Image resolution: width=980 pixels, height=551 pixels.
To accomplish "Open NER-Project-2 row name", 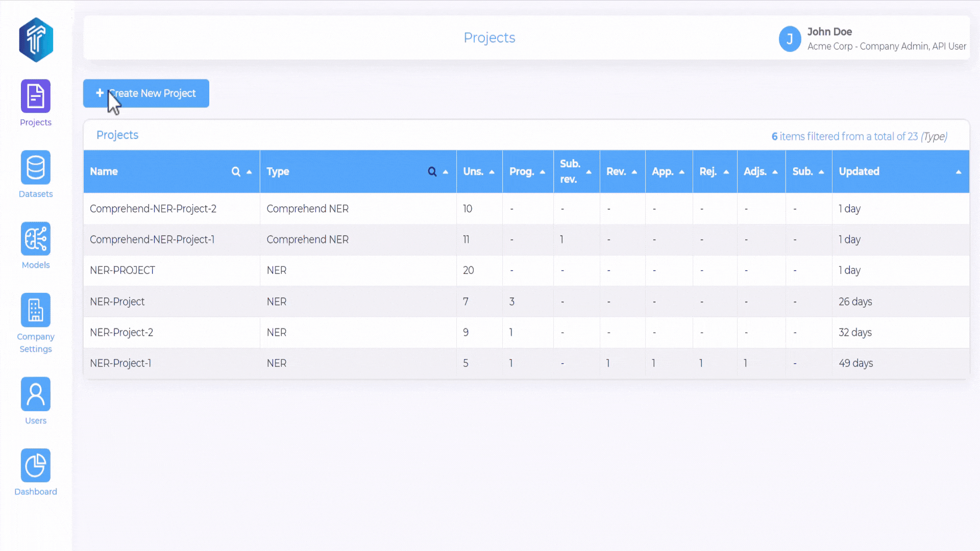I will (x=121, y=333).
